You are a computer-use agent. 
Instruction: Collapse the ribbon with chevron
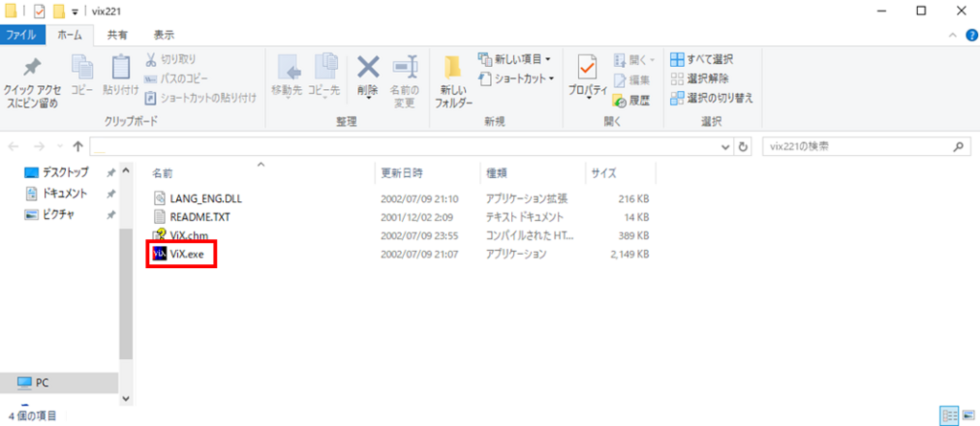[x=952, y=35]
